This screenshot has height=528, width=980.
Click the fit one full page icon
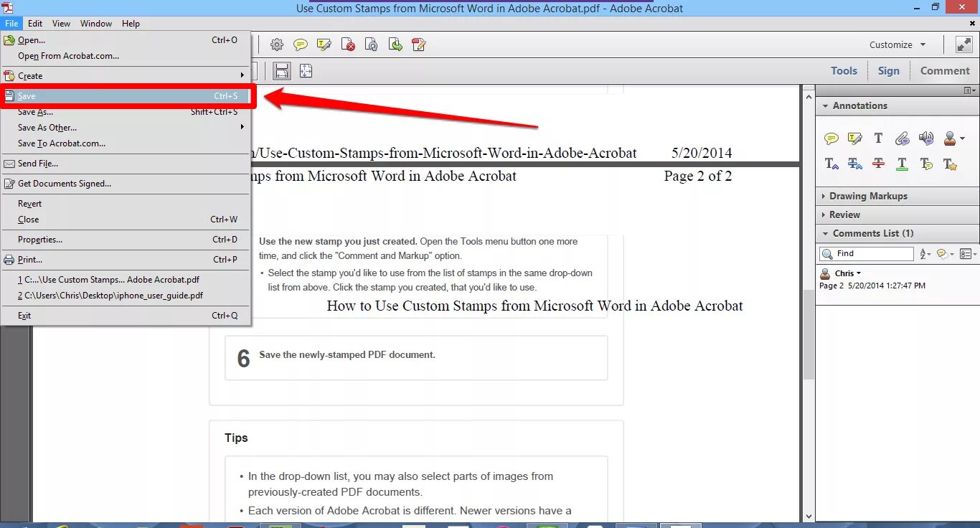306,70
